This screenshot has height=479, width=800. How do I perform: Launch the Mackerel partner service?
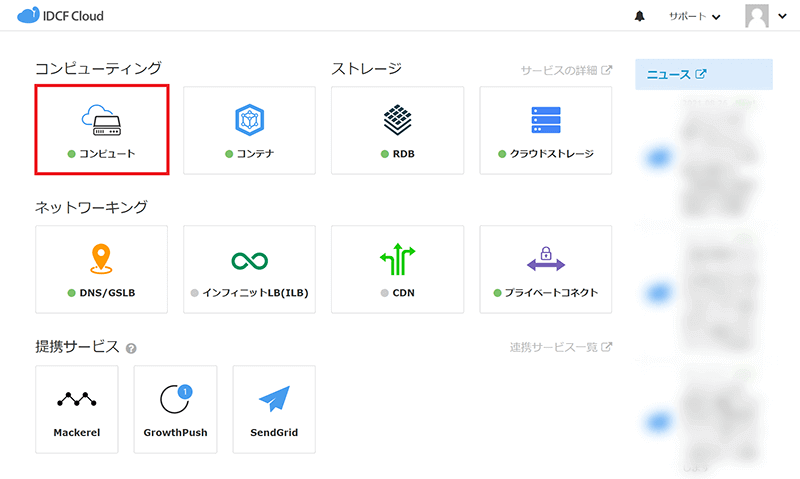pos(77,409)
